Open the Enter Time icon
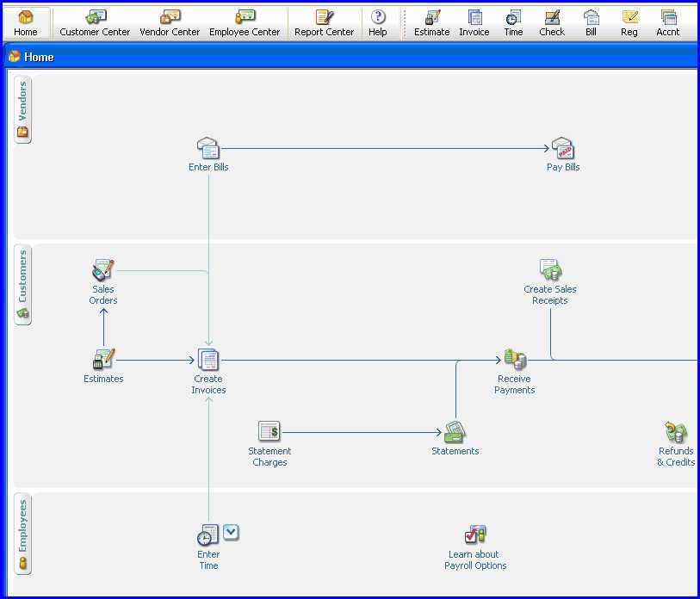This screenshot has height=599, width=700. pyautogui.click(x=208, y=535)
